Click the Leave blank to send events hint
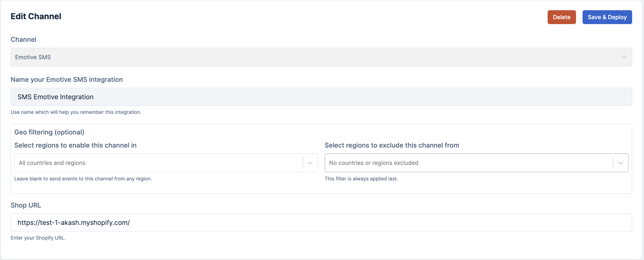The width and height of the screenshot is (644, 260). 83,179
